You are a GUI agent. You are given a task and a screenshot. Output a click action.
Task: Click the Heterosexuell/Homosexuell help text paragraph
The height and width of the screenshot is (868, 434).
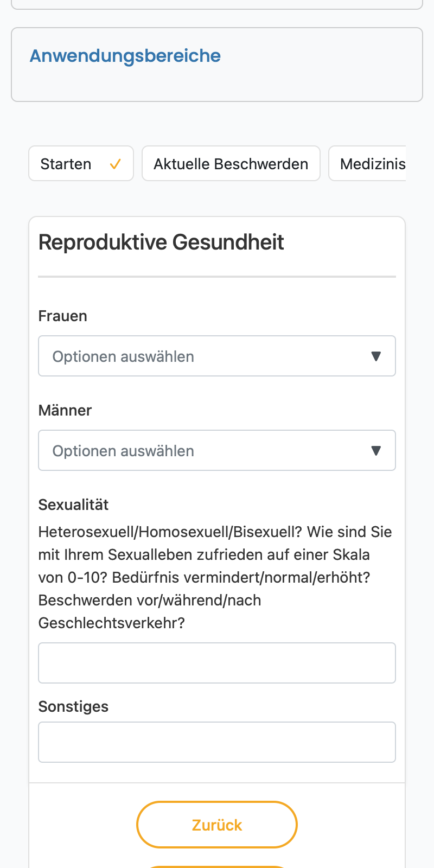pos(215,577)
